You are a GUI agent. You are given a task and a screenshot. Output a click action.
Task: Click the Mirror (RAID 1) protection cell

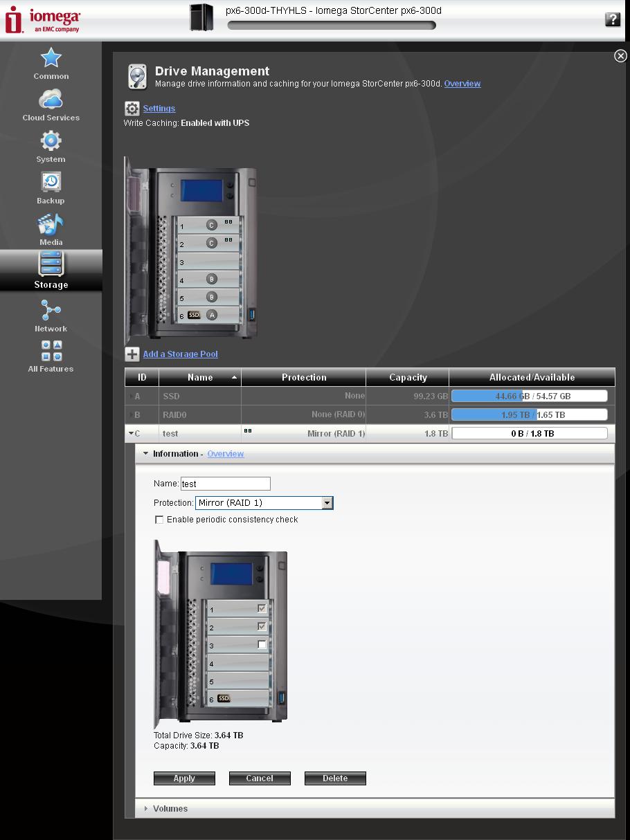(303, 434)
